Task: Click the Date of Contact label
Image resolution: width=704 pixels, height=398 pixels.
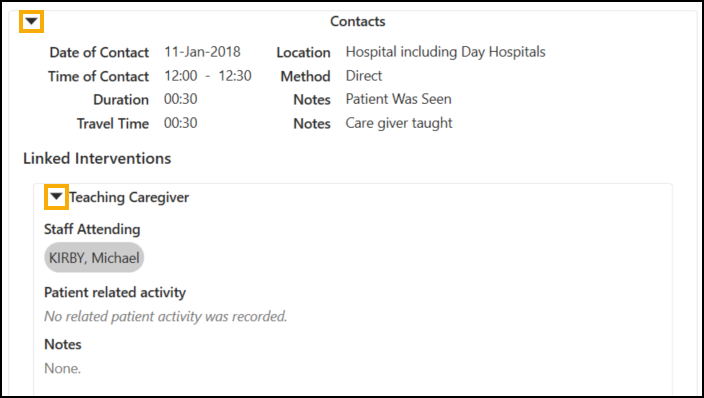Action: [x=99, y=52]
